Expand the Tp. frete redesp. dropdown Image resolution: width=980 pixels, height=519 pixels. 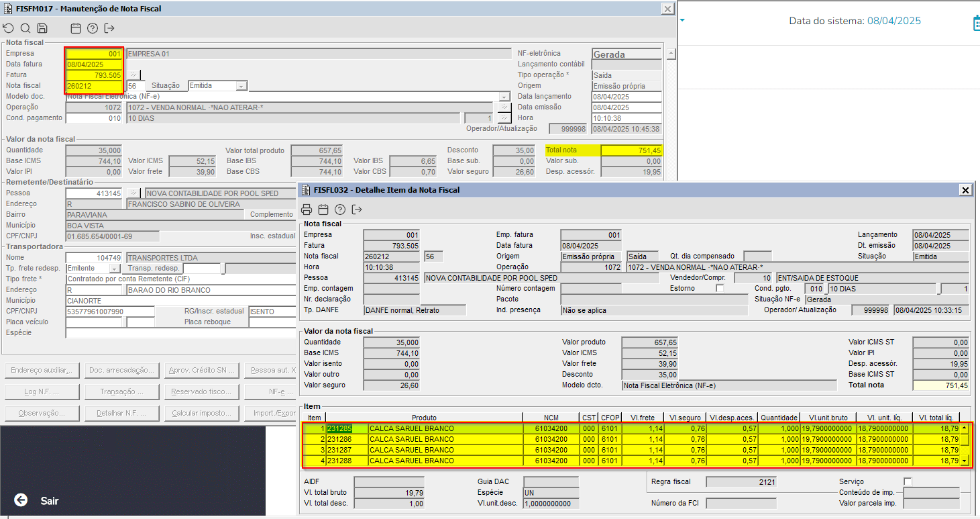point(115,269)
